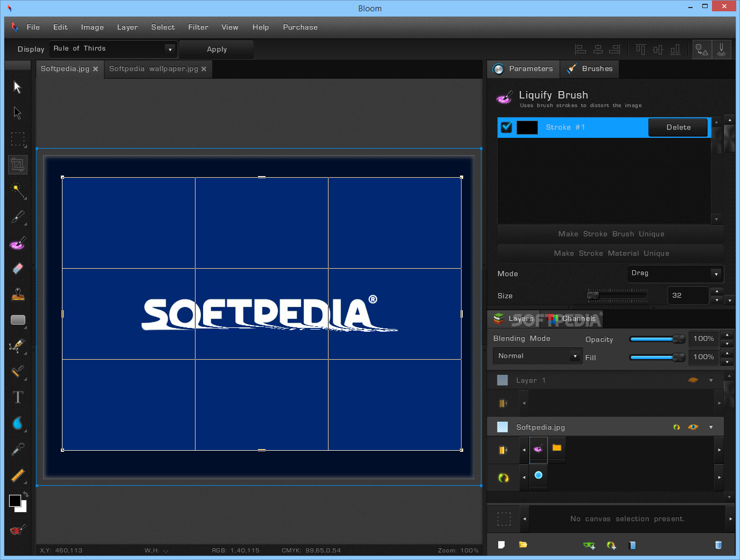Select the direct selection (outline arrow) tool
Image resolution: width=740 pixels, height=560 pixels.
coord(17,113)
